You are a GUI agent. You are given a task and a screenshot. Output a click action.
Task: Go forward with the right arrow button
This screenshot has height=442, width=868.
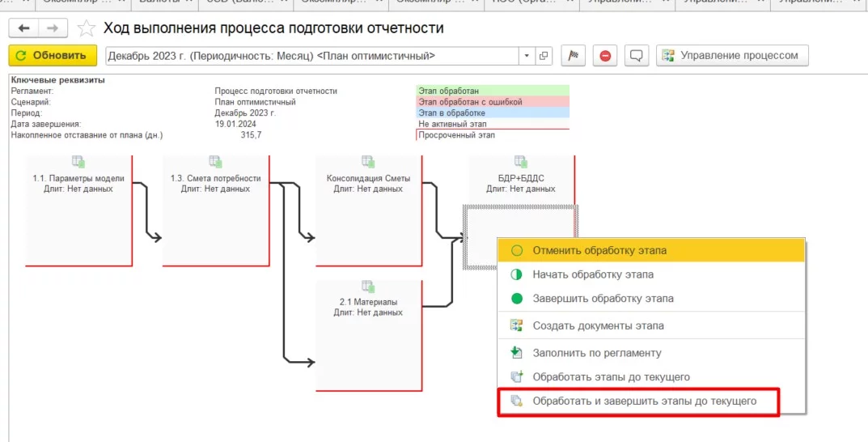pyautogui.click(x=53, y=28)
